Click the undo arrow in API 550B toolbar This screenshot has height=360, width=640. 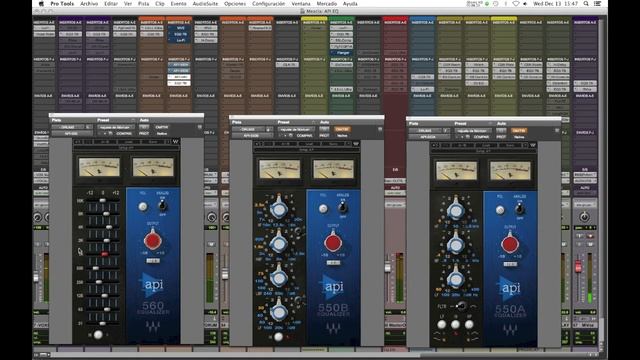[x=258, y=144]
